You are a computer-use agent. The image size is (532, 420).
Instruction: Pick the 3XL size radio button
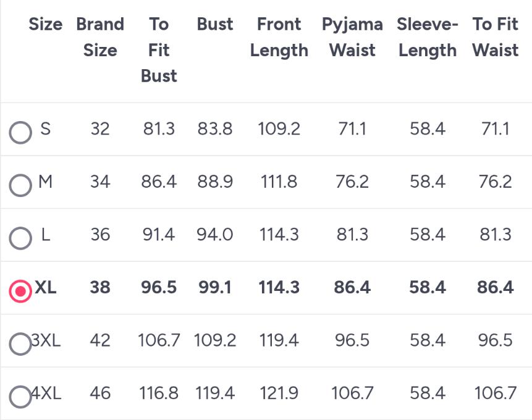point(20,344)
